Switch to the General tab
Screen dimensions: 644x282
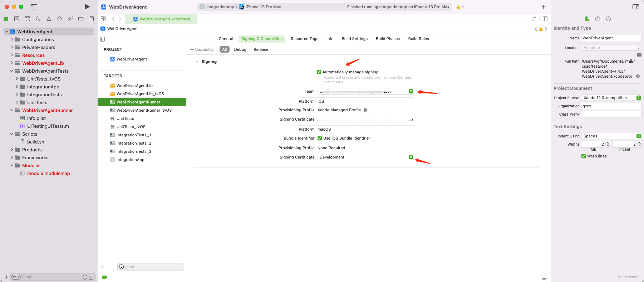pos(226,39)
